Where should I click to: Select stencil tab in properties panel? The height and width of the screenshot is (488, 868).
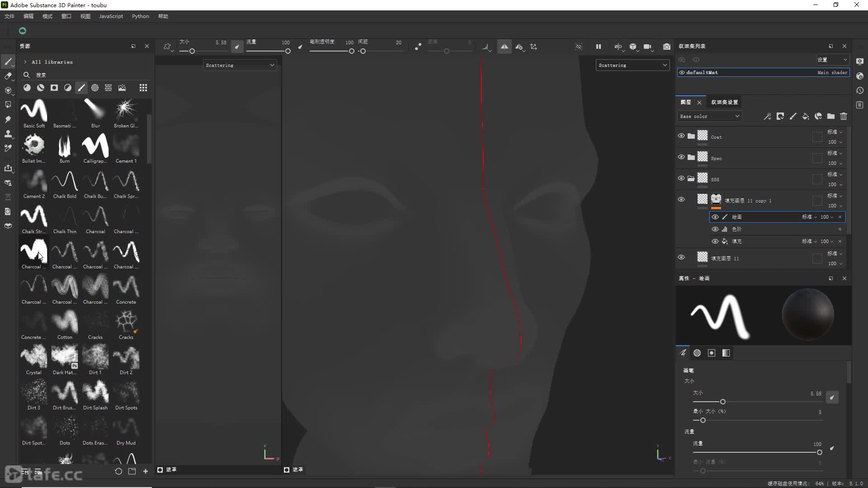pos(712,353)
